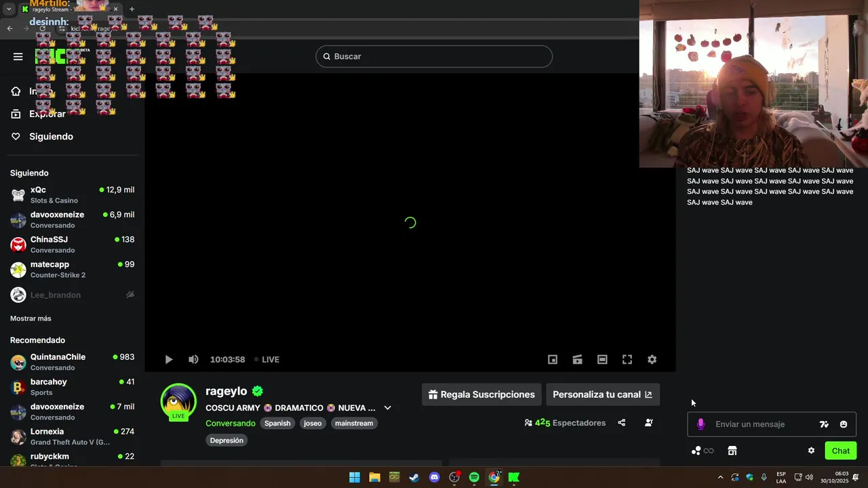Click the Buscar search field
The width and height of the screenshot is (868, 488).
(x=434, y=56)
